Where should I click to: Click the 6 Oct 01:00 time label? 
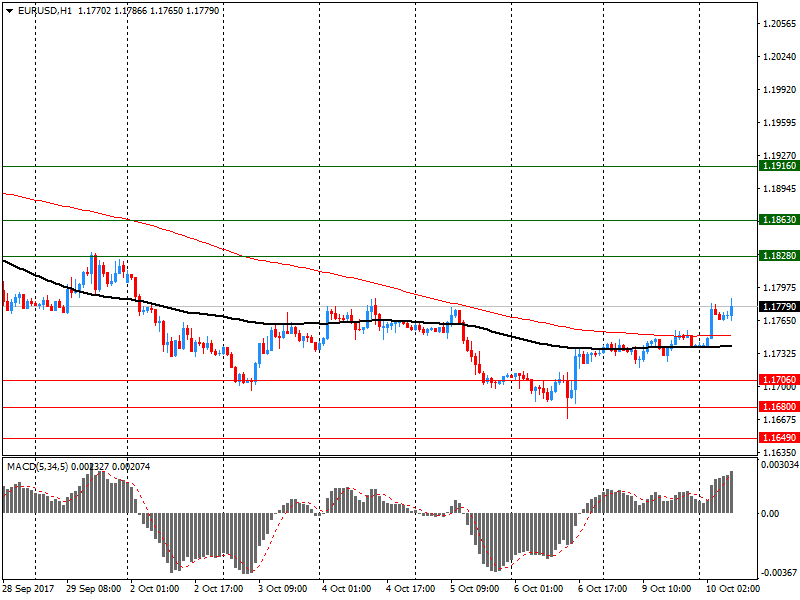[x=539, y=589]
